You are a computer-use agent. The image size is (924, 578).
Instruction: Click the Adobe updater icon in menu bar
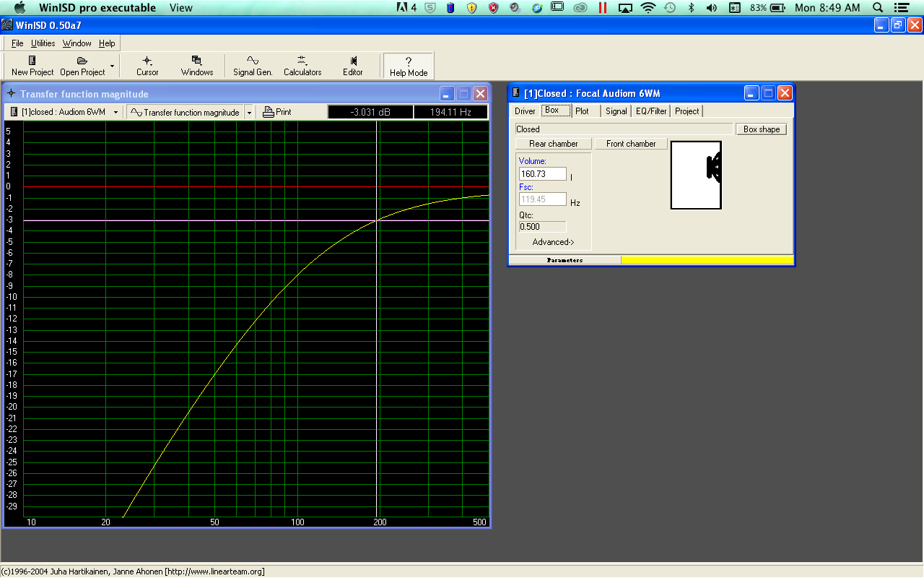coord(407,8)
